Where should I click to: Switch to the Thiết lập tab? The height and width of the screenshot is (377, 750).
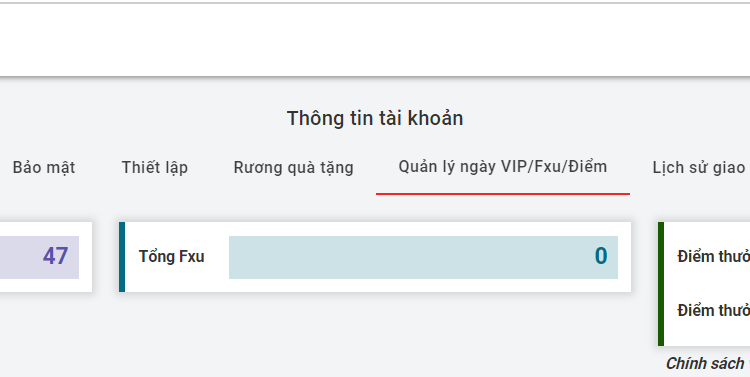[154, 168]
